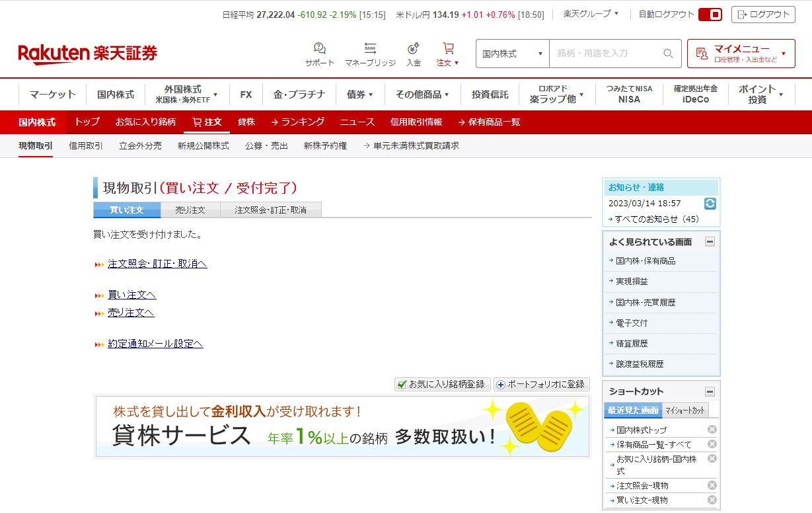The image size is (812, 513).
Task: Open the 楽天グループ dropdown
Action: pos(591,14)
